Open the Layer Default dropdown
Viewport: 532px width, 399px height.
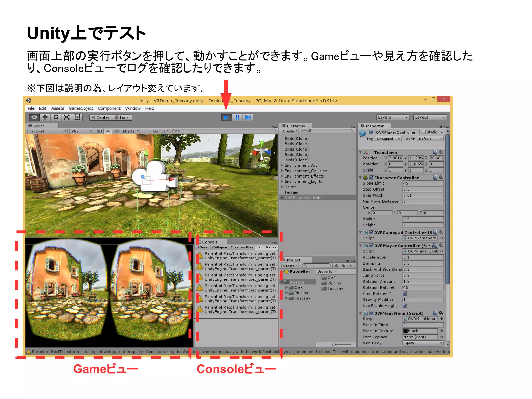tap(430, 139)
